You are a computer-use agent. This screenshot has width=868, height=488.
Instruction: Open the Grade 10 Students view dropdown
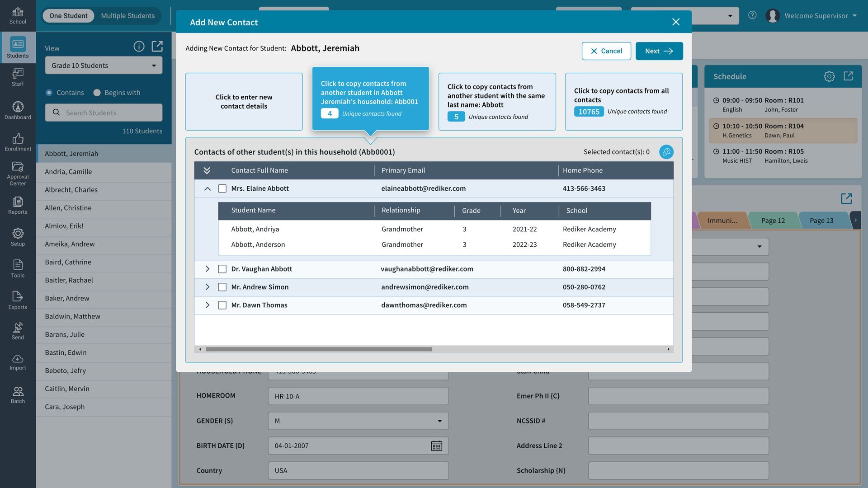coord(104,66)
